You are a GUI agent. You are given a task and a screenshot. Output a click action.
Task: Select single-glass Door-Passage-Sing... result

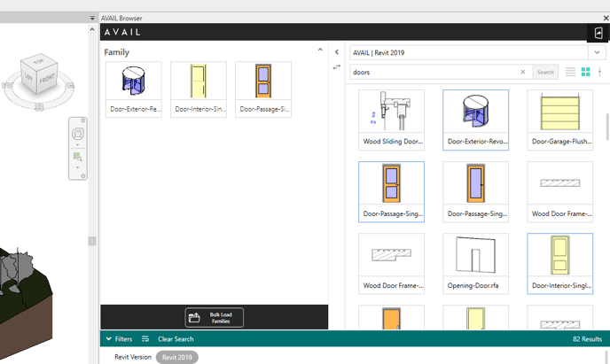click(475, 192)
